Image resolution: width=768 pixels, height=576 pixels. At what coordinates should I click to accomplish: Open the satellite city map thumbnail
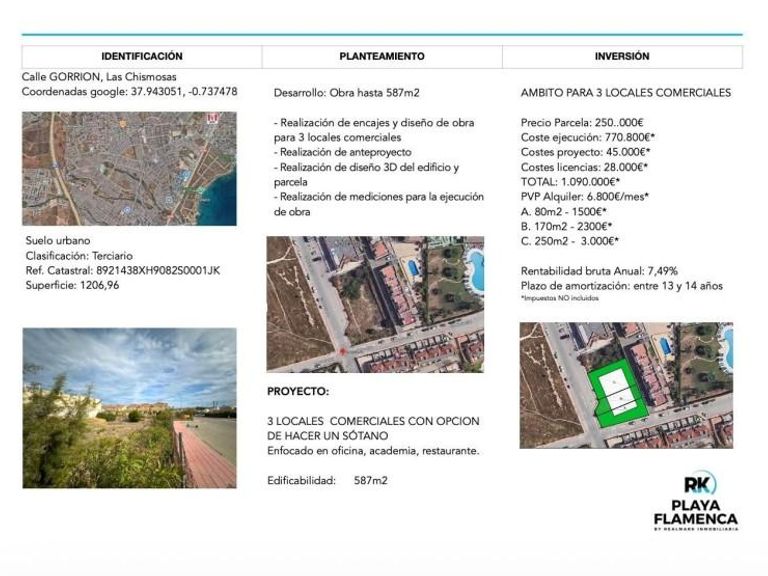(129, 168)
